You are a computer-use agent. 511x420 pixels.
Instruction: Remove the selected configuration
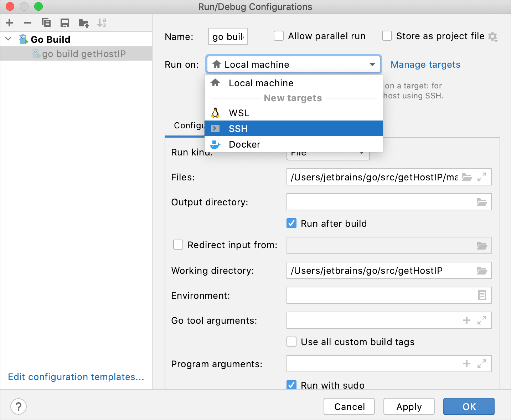[28, 23]
